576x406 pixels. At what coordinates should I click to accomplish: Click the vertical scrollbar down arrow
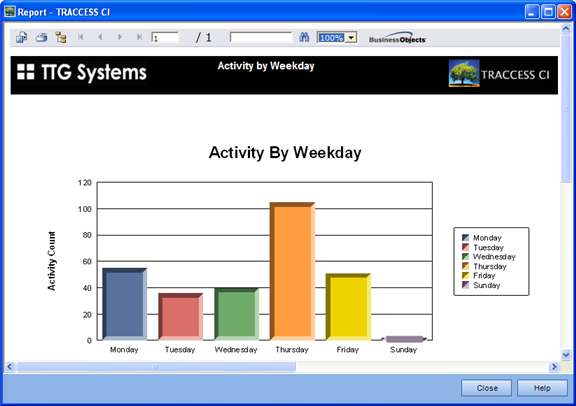pyautogui.click(x=566, y=355)
